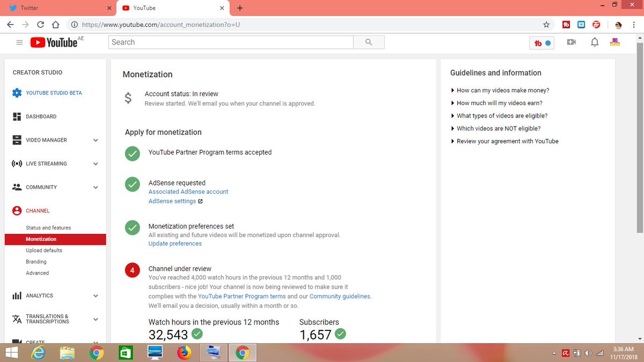This screenshot has height=362, width=644.
Task: Open Chrome's three-dot menu
Action: (x=635, y=25)
